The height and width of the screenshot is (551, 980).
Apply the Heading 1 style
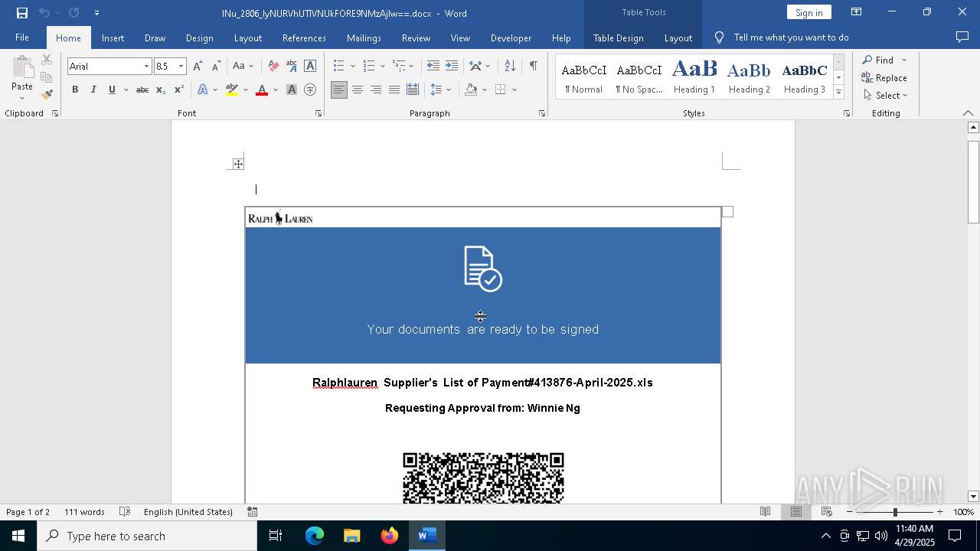point(694,77)
